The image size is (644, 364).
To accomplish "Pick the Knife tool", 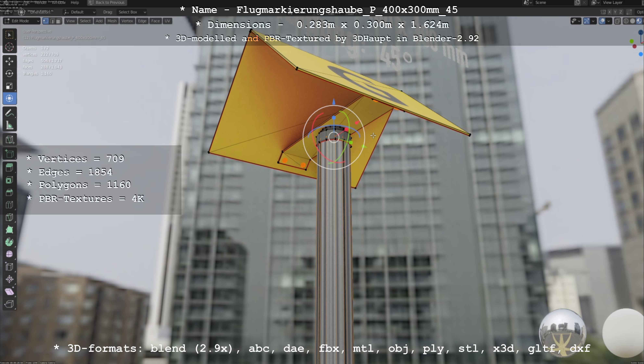I will (x=9, y=217).
